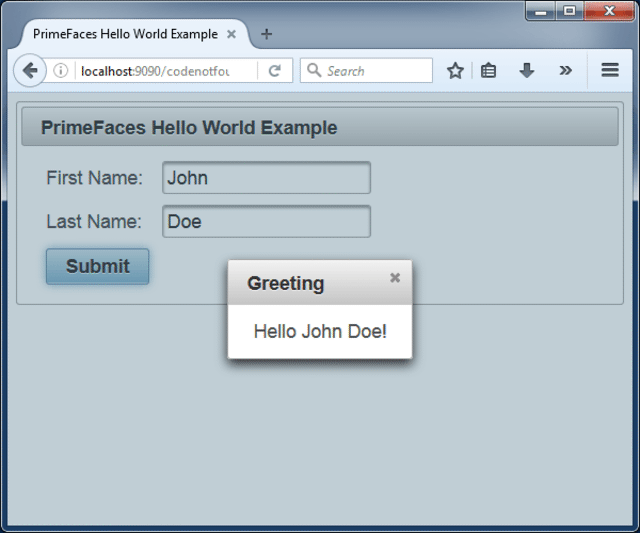Show bookmarks list icon

pyautogui.click(x=488, y=71)
